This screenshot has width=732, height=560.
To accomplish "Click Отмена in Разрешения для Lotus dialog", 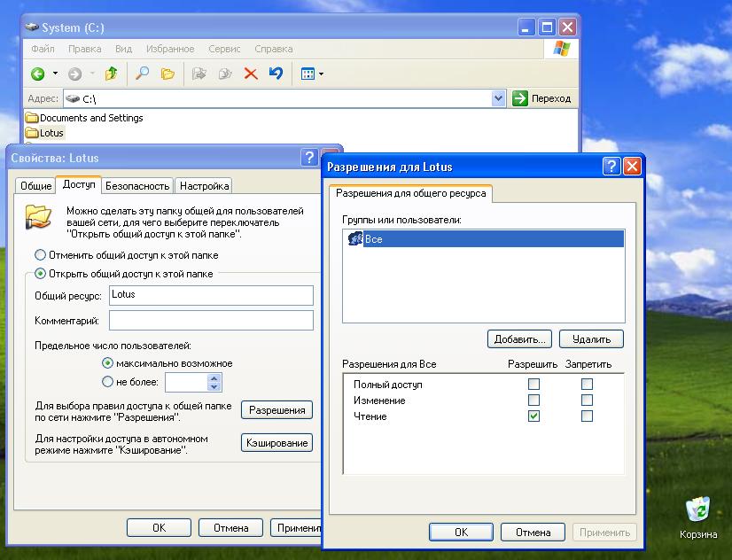I will 533,532.
